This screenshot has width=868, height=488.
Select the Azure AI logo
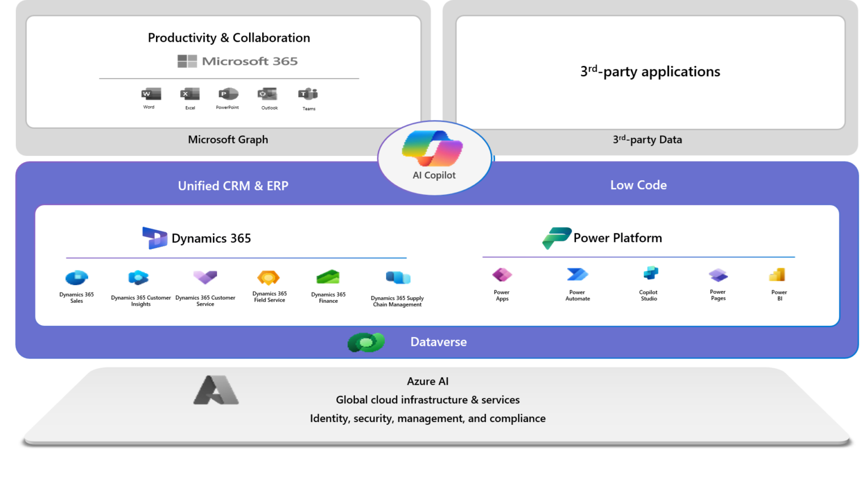(x=217, y=390)
